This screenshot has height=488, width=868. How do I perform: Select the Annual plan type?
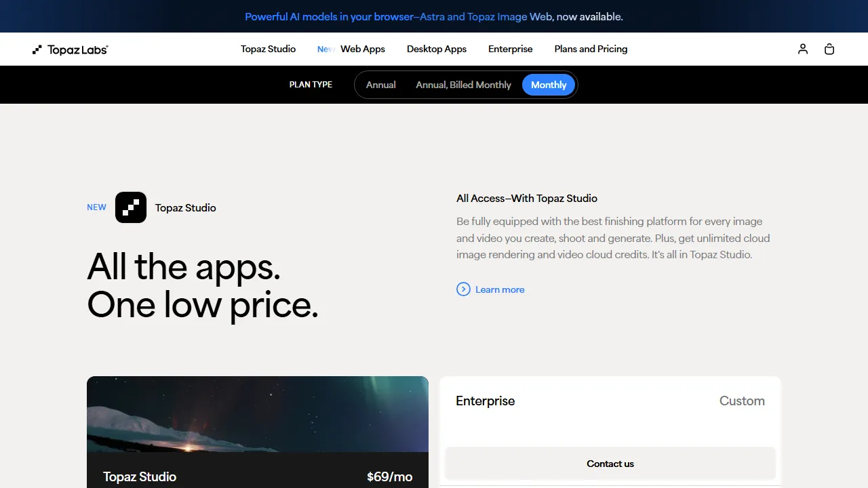(381, 85)
